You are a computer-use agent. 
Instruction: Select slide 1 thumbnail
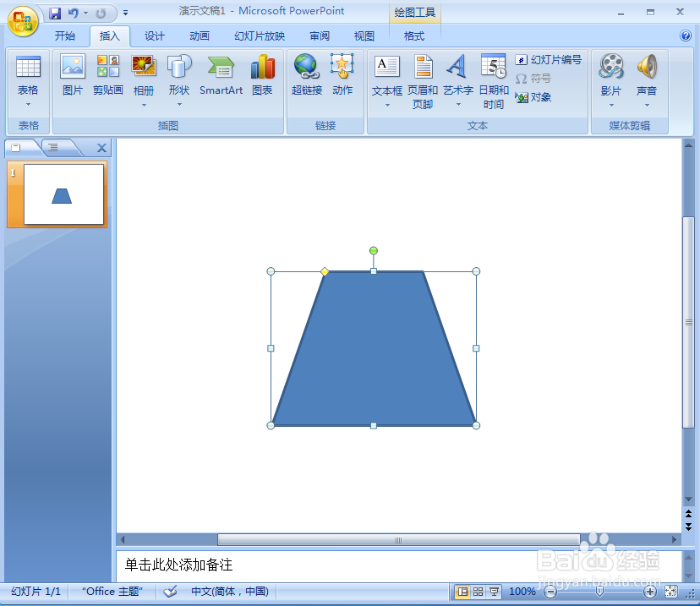pos(63,194)
